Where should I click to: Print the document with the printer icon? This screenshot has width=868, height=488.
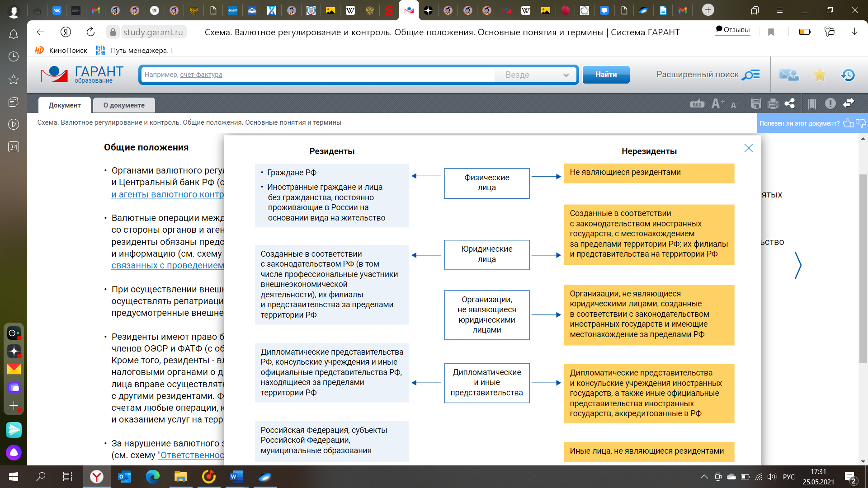tap(773, 104)
